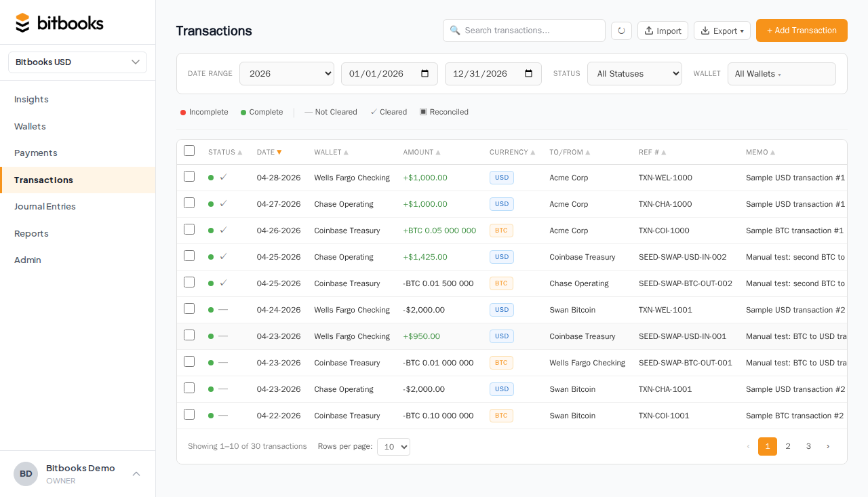
Task: Sort by Amount column header
Action: pos(422,153)
